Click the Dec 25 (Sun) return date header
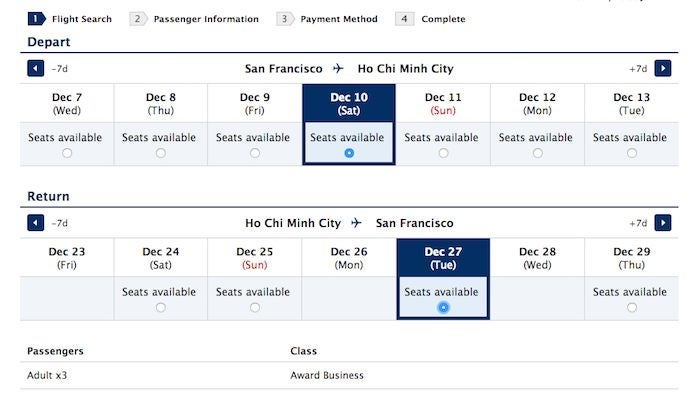The image size is (700, 401). tap(255, 257)
